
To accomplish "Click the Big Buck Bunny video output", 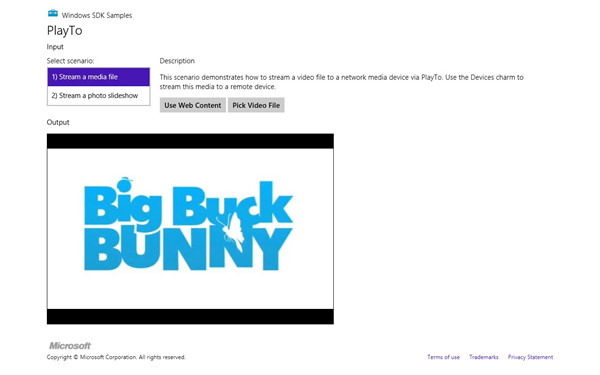I will pyautogui.click(x=190, y=229).
